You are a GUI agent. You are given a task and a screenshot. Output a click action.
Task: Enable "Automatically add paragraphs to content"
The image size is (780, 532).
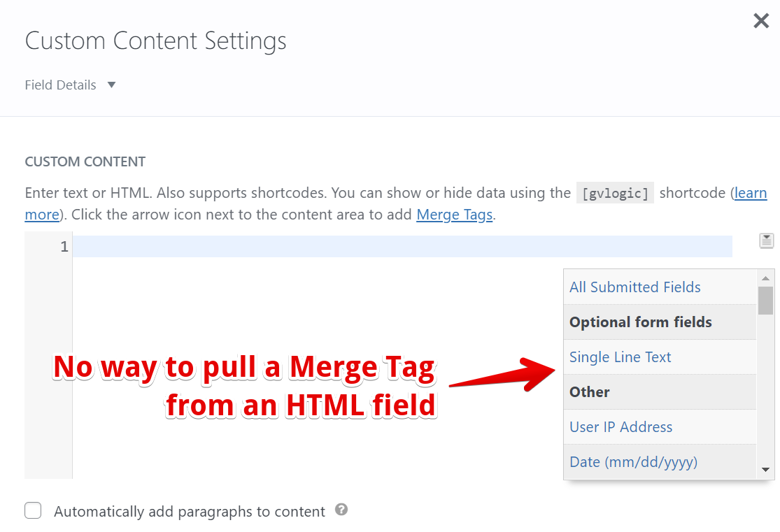click(x=33, y=510)
